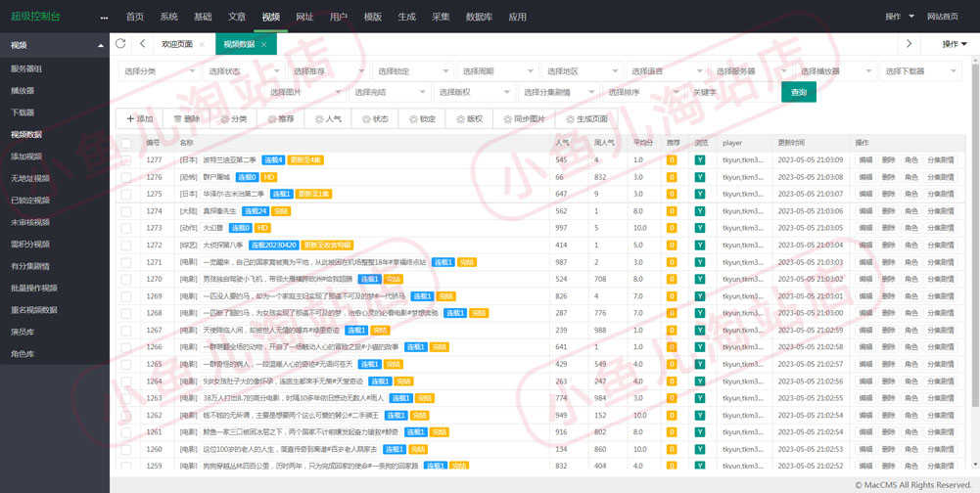Click the refresh icon beside the tabs
980x493 pixels.
coord(120,44)
